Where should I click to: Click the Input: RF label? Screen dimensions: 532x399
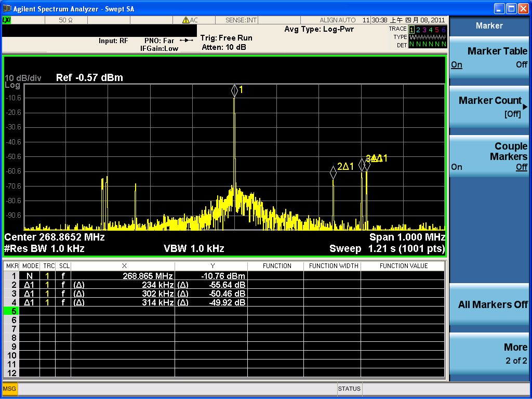point(113,41)
